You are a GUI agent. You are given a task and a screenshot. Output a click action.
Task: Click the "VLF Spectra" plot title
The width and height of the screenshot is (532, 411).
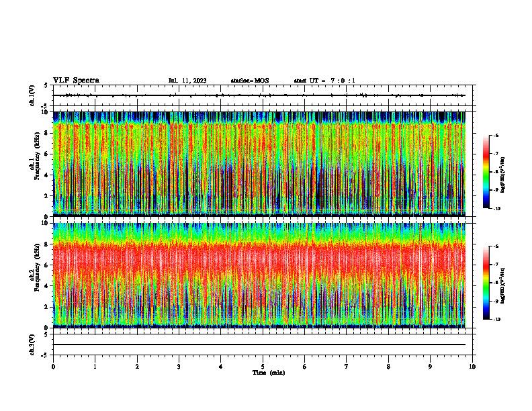pos(77,81)
